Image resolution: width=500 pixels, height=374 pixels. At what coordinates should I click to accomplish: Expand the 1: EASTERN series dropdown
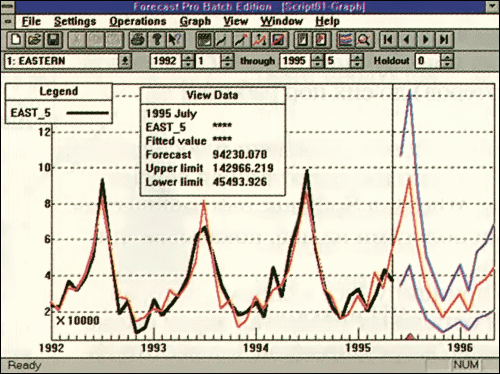point(125,61)
